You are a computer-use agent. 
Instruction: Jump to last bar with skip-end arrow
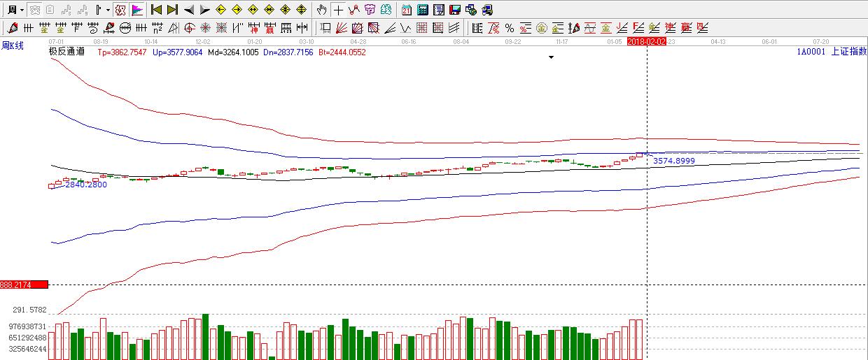(172, 10)
